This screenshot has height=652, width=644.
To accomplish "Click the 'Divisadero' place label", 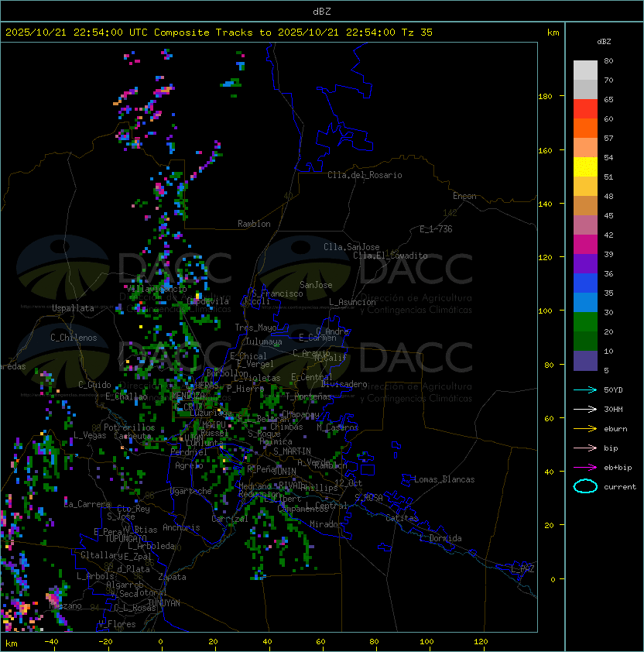I will 344,384.
